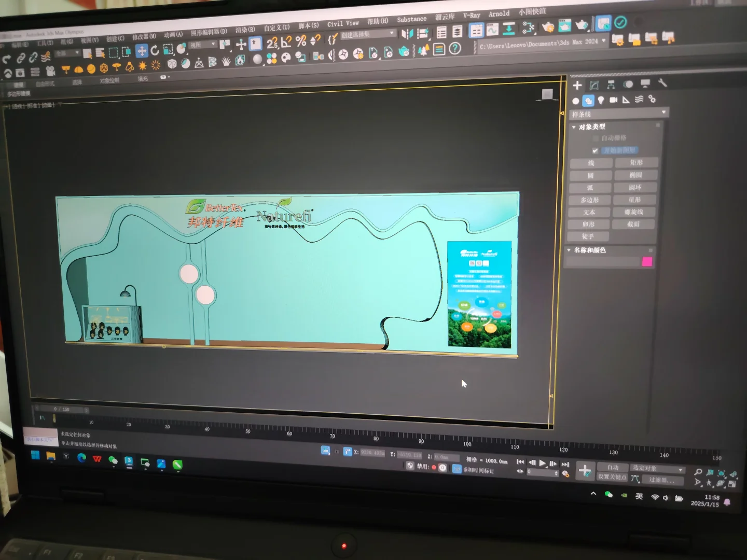This screenshot has height=560, width=747.
Task: Toggle the 设置关键点 mode button
Action: point(612,477)
